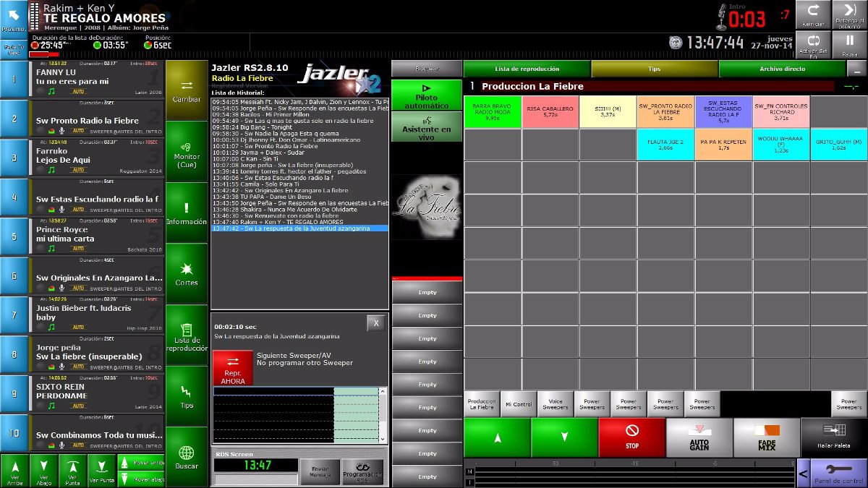Screen dimensions: 868x488
Task: Click the Buscar globe button
Action: (187, 457)
